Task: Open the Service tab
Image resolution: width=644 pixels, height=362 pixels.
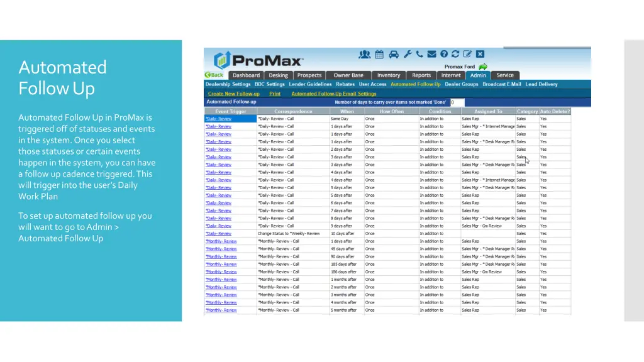Action: (x=505, y=75)
